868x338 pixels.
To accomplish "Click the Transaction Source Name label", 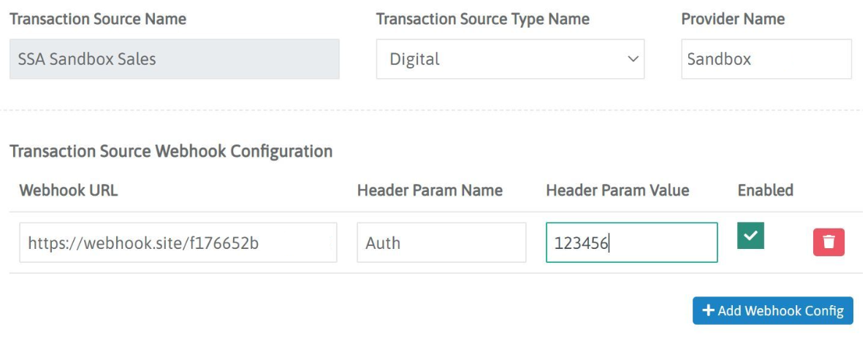I will (98, 19).
